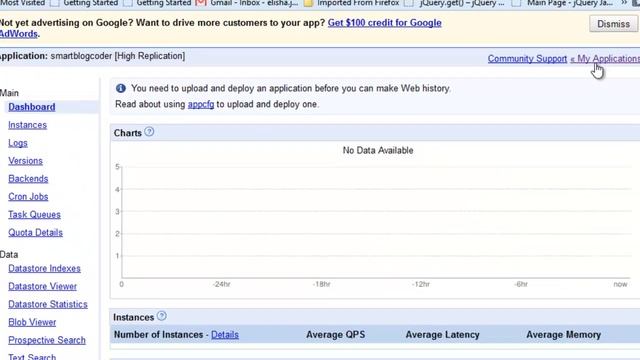The height and width of the screenshot is (360, 640).
Task: Open Task Queues page
Action: pos(34,215)
